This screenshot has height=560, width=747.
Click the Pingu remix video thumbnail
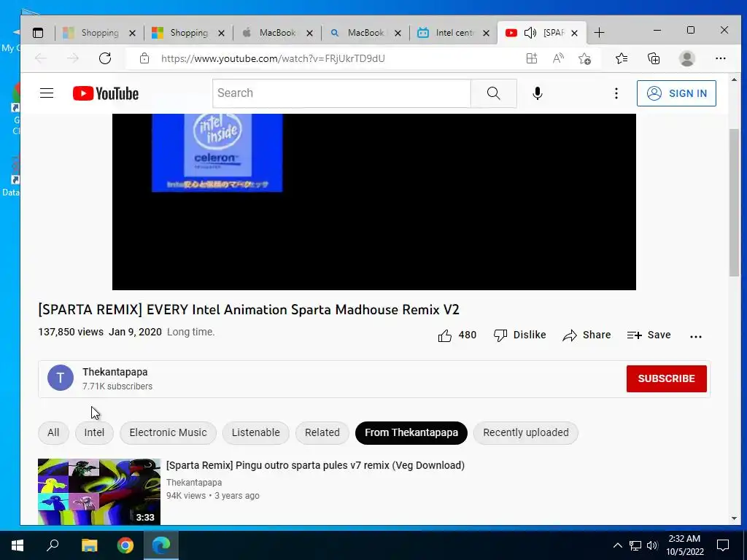pyautogui.click(x=99, y=491)
